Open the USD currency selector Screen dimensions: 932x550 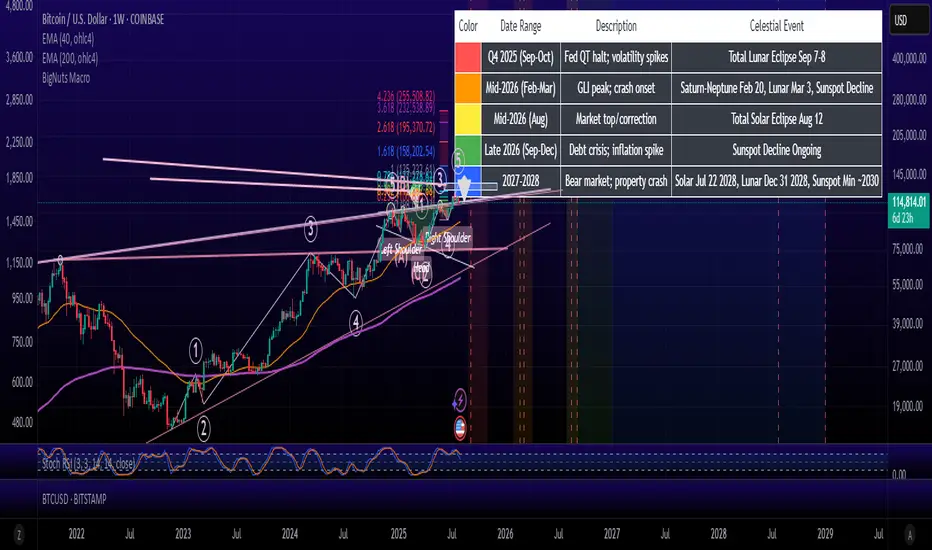pos(908,21)
